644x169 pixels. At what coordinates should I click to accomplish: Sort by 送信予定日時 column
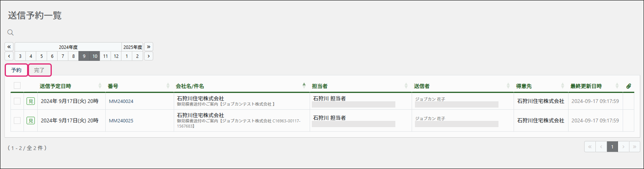click(x=55, y=86)
